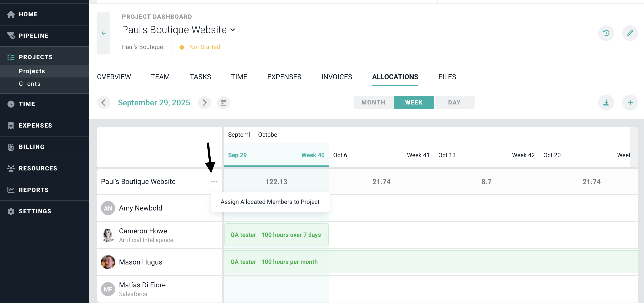This screenshot has height=303, width=644.
Task: Select Assign Allocated Members to Project
Action: pos(270,202)
